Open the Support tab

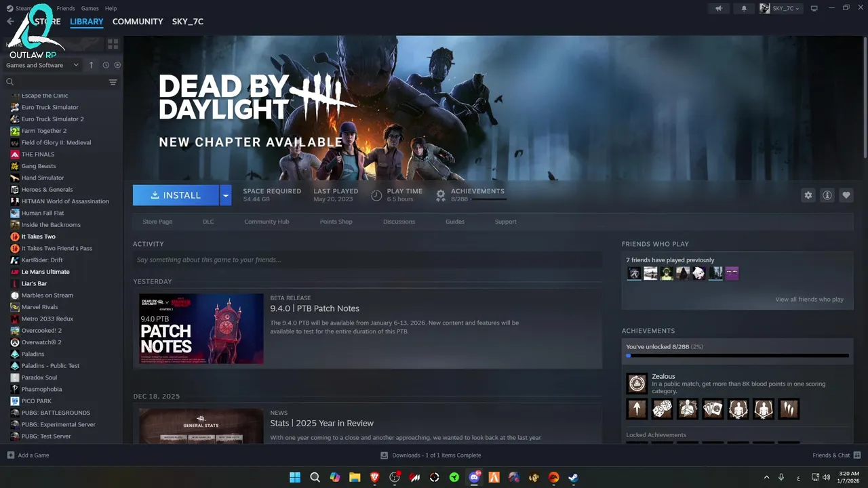click(505, 222)
